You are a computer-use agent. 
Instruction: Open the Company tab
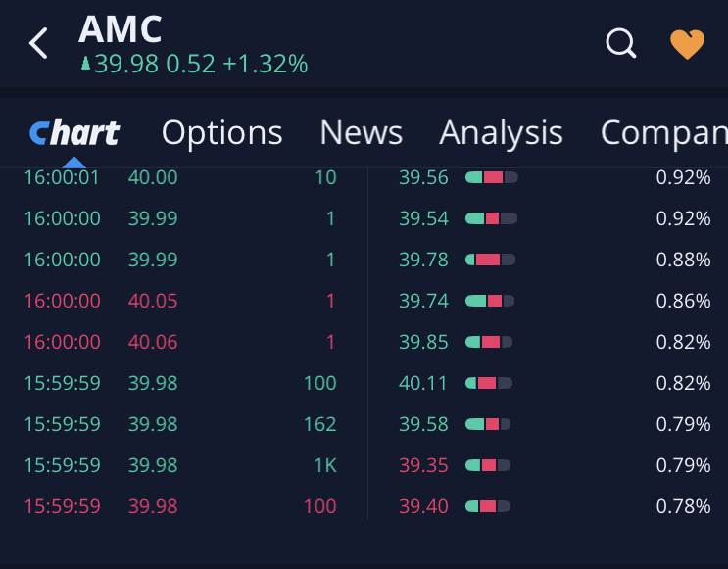[x=663, y=132]
